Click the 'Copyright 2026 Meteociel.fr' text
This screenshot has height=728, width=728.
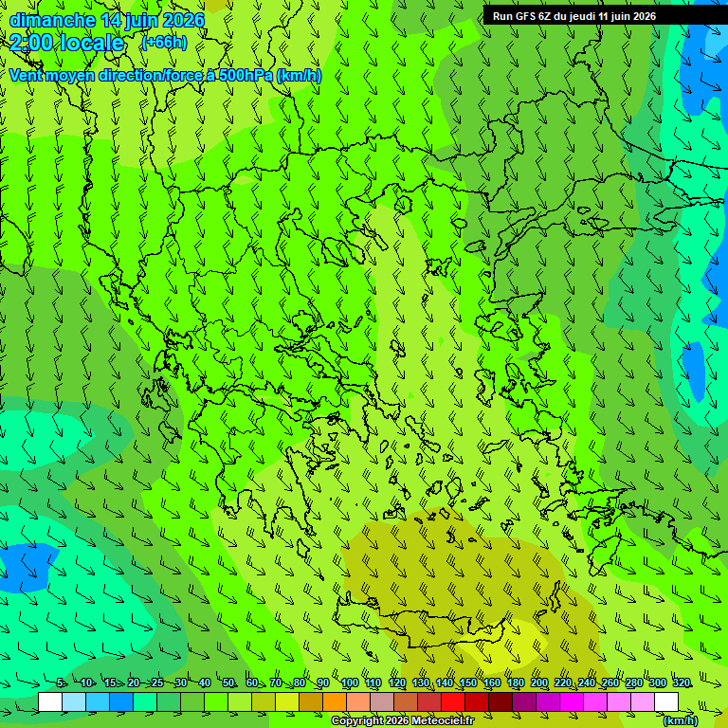[403, 720]
